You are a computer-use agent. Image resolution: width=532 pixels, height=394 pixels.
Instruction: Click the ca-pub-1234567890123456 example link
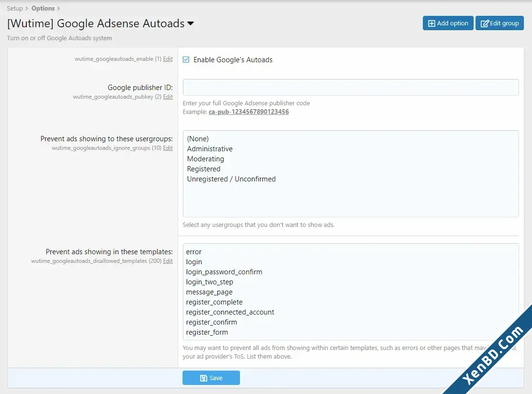click(249, 112)
